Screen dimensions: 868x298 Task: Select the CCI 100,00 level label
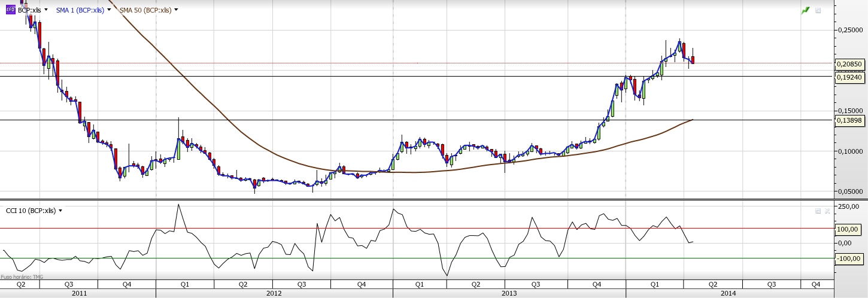[x=850, y=229]
